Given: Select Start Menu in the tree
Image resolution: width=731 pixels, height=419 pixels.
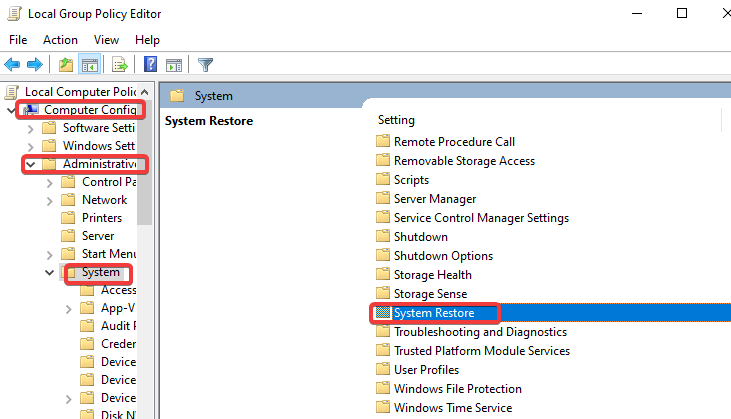Looking at the screenshot, I should click(x=109, y=254).
